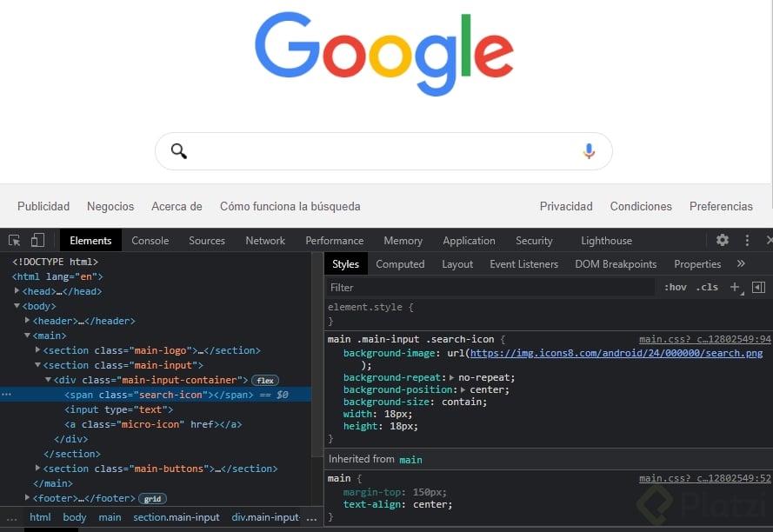Open the Properties tab
Screen dimensions: 773x532
[697, 264]
